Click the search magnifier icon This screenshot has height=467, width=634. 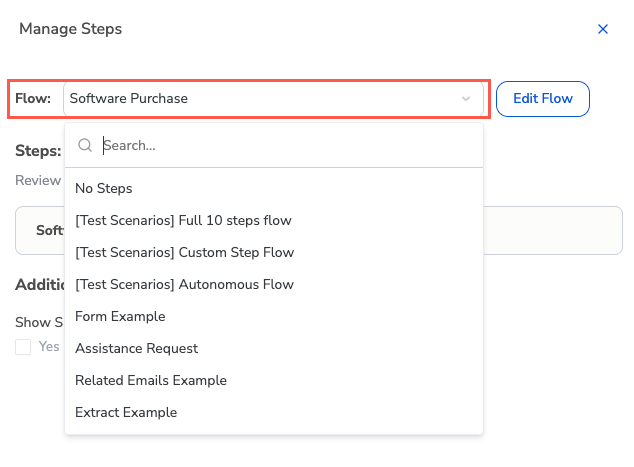point(85,145)
